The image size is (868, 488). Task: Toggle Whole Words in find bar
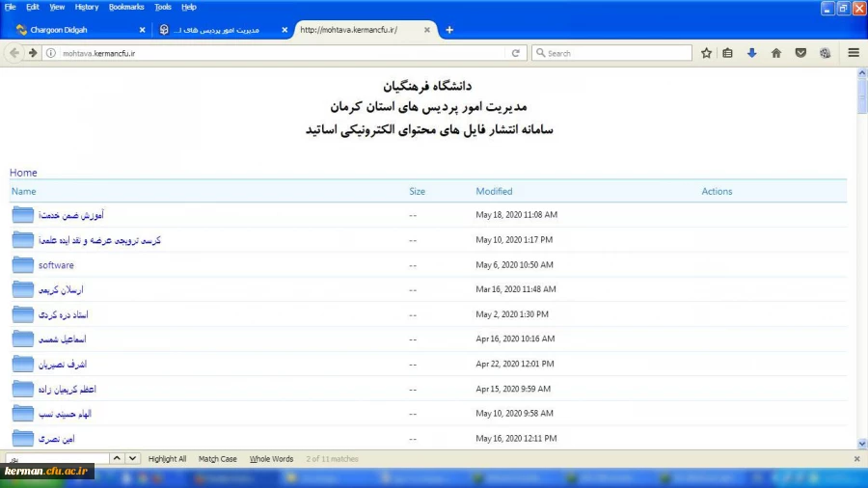tap(271, 459)
